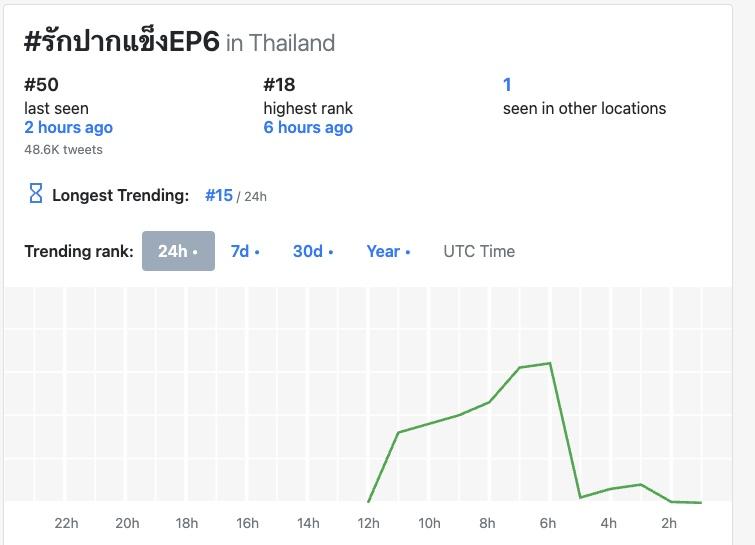
Task: Click the chart line point at 8h
Action: coord(489,402)
